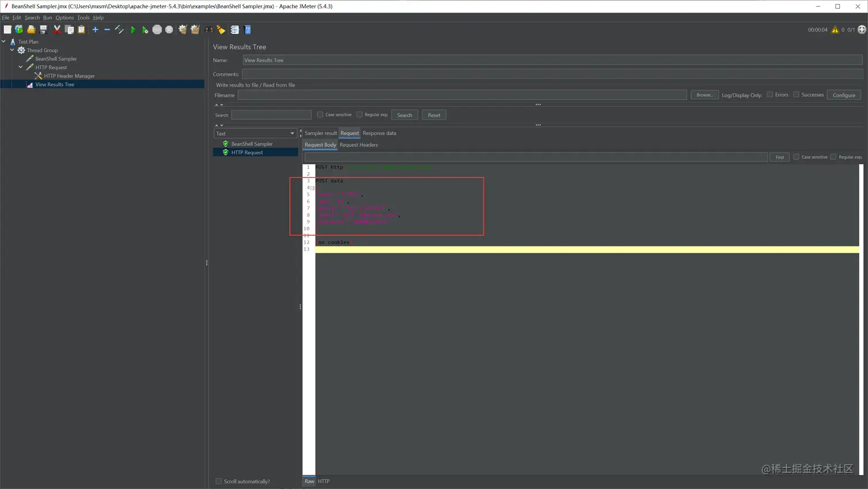Image resolution: width=868 pixels, height=489 pixels.
Task: Tick Regular exp. next to the Find button
Action: click(834, 157)
